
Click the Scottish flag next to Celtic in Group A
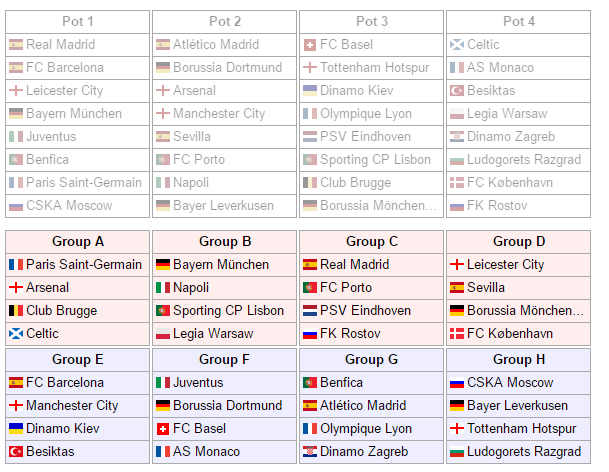16,334
